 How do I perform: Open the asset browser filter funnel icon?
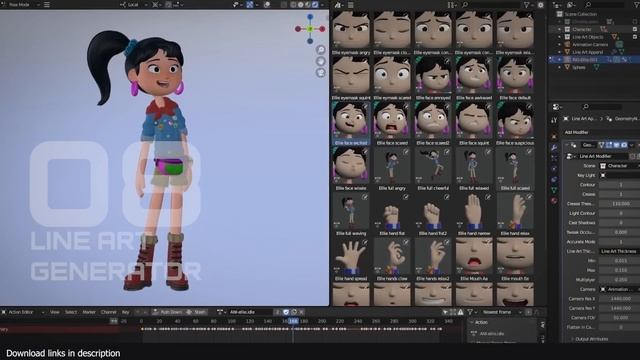coord(527,5)
